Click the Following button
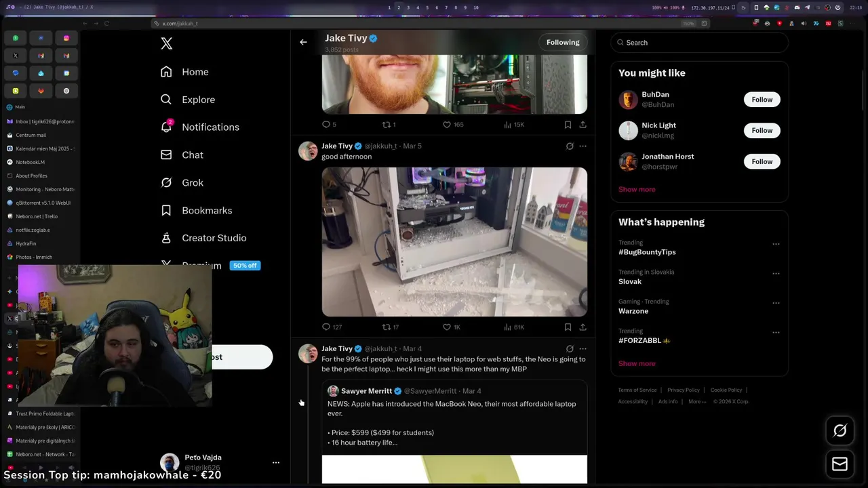The image size is (868, 488). coord(563,42)
